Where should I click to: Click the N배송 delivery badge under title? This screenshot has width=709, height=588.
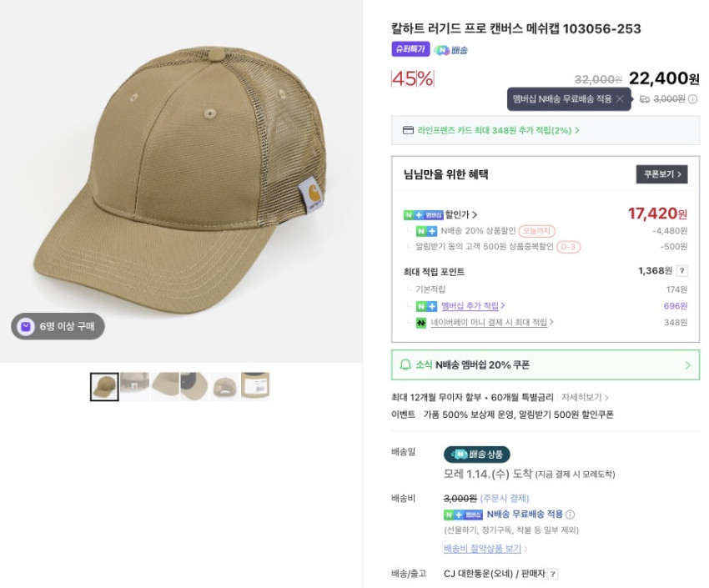point(450,50)
